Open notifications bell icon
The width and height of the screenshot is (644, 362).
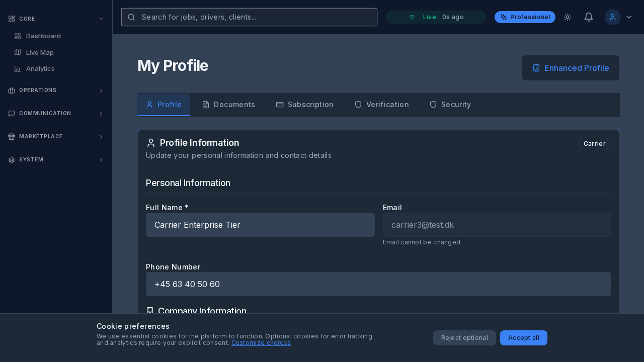589,17
